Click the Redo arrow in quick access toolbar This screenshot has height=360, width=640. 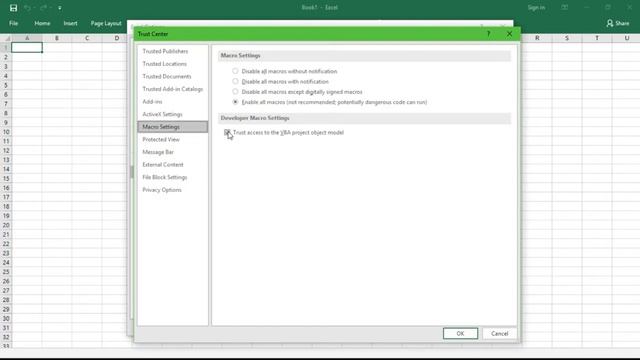43,8
